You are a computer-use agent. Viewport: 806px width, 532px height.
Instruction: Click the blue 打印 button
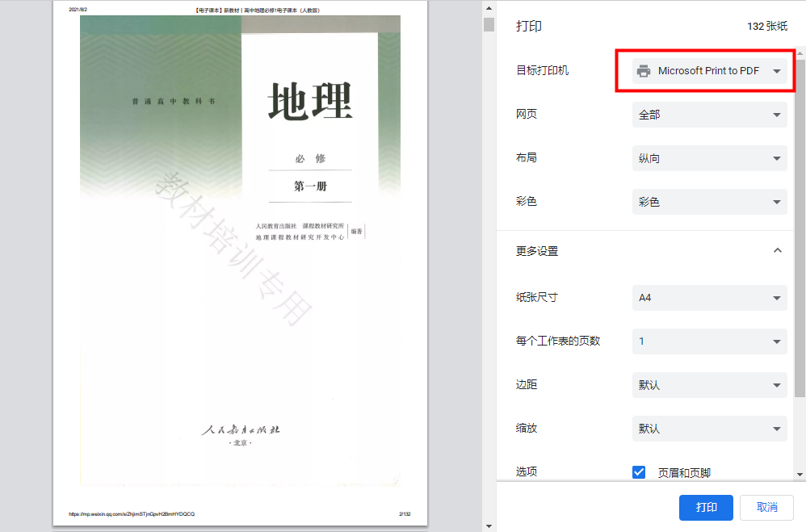pos(706,508)
